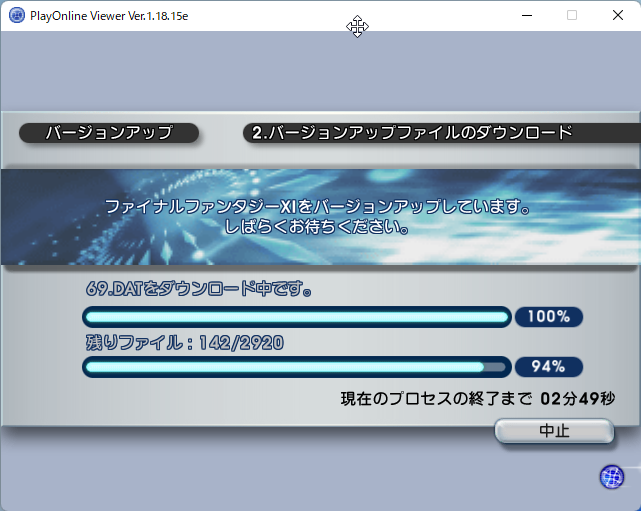Click the 69.DAT file download progress bar
The width and height of the screenshot is (641, 511).
pyautogui.click(x=297, y=317)
